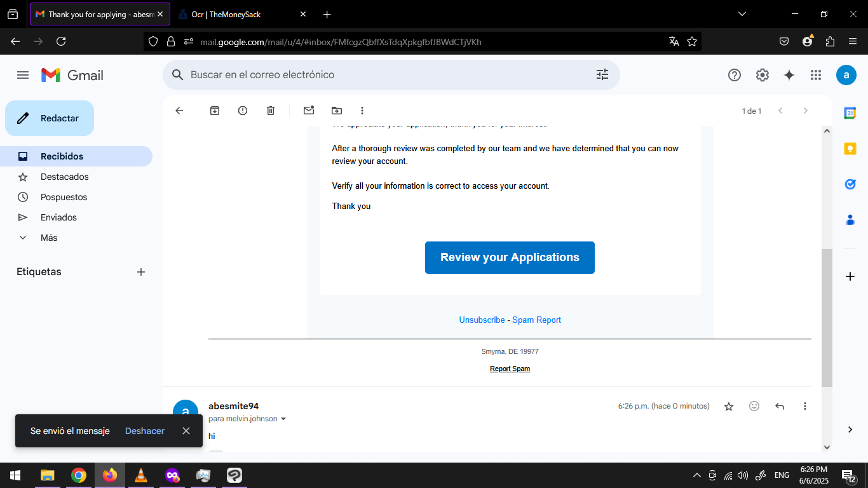Archive this conversation
This screenshot has width=868, height=488.
coord(215,111)
